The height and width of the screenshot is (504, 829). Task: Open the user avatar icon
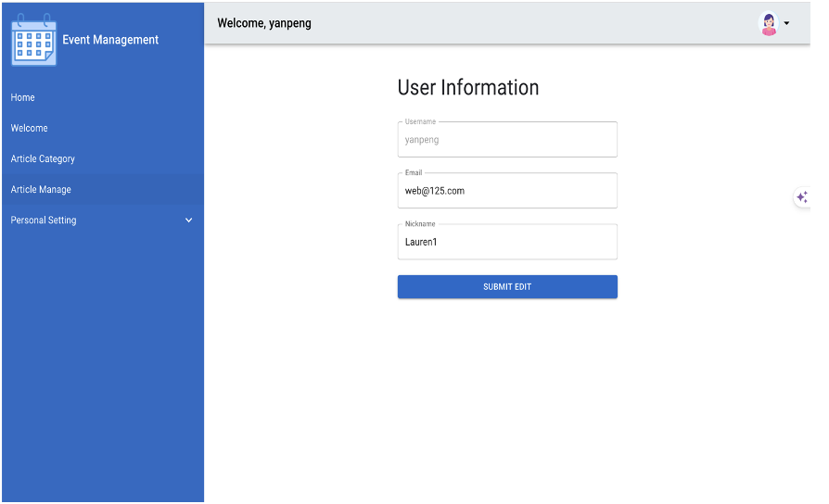coord(768,24)
